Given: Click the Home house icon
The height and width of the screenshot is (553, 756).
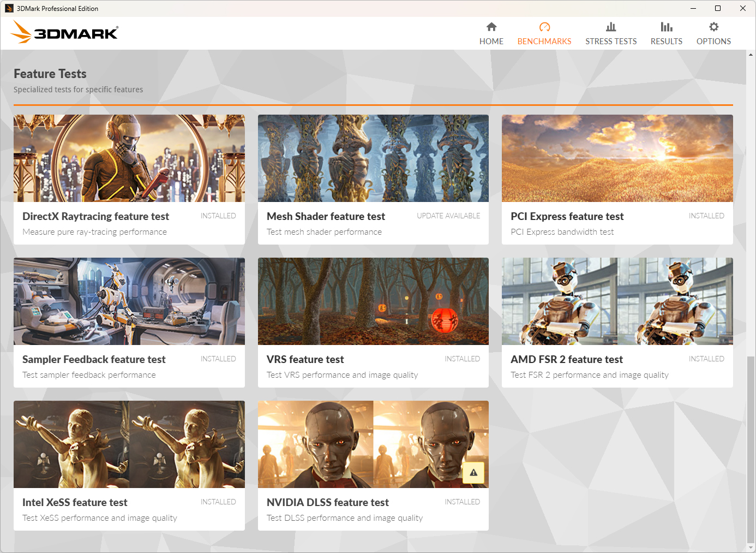Looking at the screenshot, I should (491, 27).
